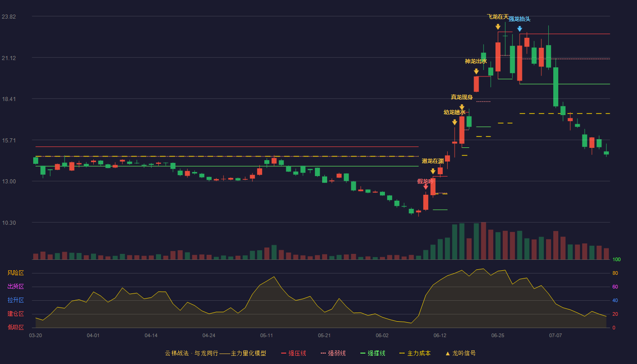Image resolution: width=637 pixels, height=364 pixels.
Task: Click the long green candle falling toward 18.41
Action: tap(556, 87)
